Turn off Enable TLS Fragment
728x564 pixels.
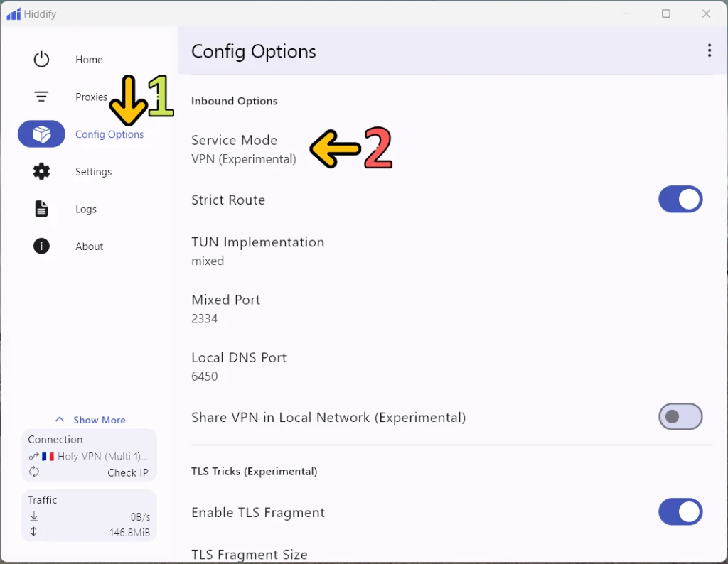click(x=680, y=512)
